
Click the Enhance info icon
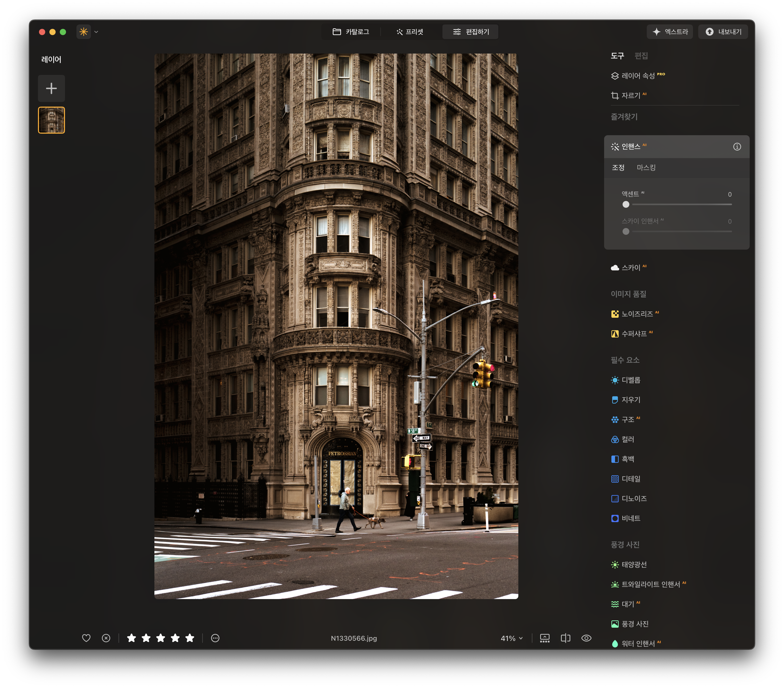[737, 147]
